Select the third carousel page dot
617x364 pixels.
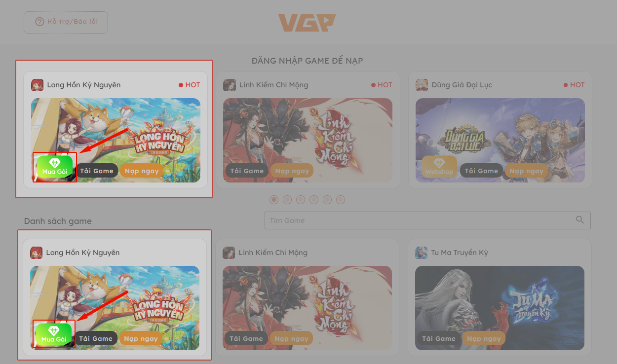coord(301,200)
